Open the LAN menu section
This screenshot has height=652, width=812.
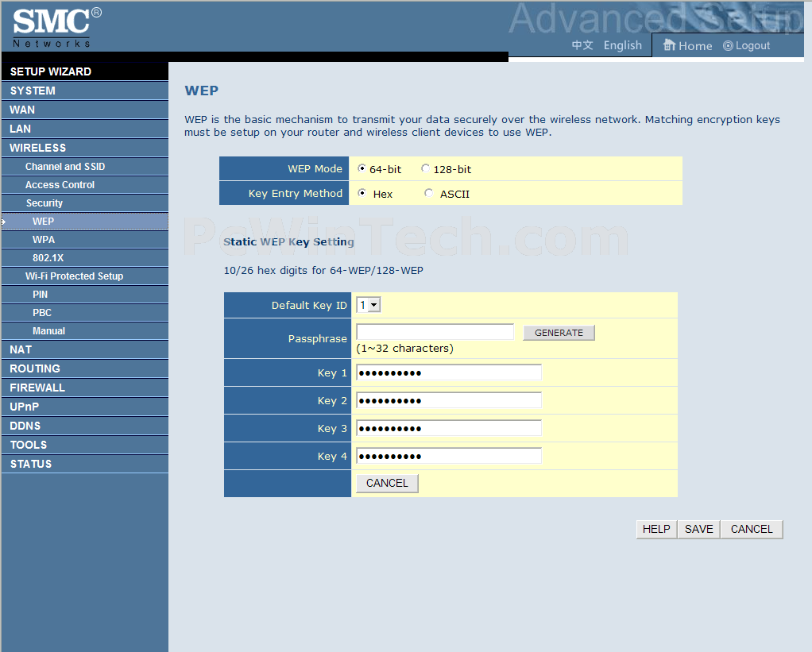[85, 129]
